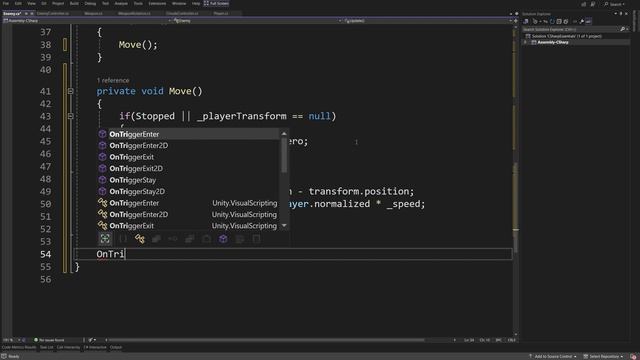Switch to the Weapon.cs tab
The width and height of the screenshot is (640, 360).
[x=93, y=13]
